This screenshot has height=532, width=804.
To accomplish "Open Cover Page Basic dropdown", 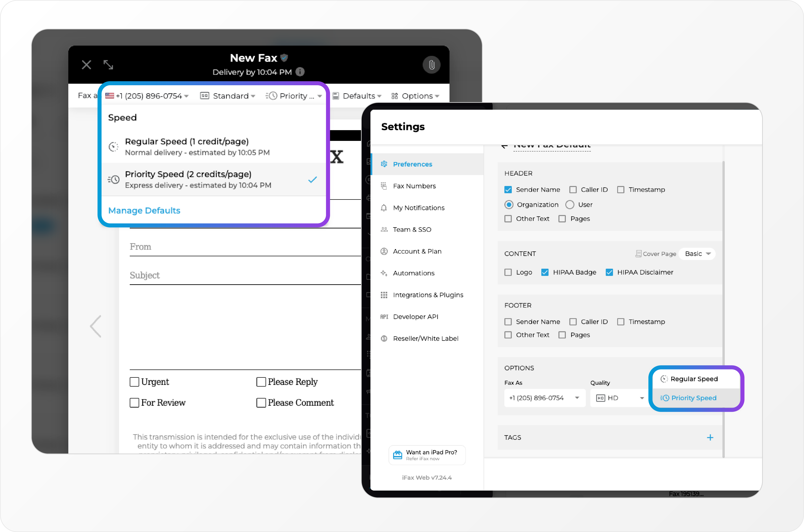I will 697,254.
